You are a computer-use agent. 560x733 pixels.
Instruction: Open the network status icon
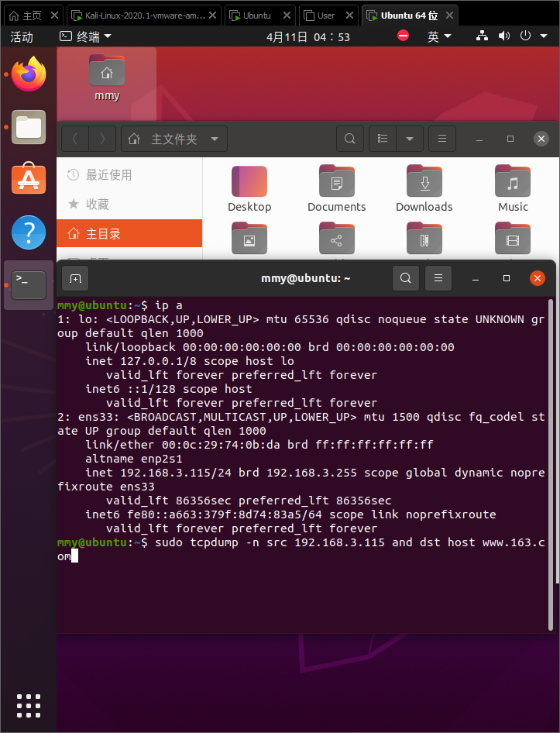tap(482, 36)
